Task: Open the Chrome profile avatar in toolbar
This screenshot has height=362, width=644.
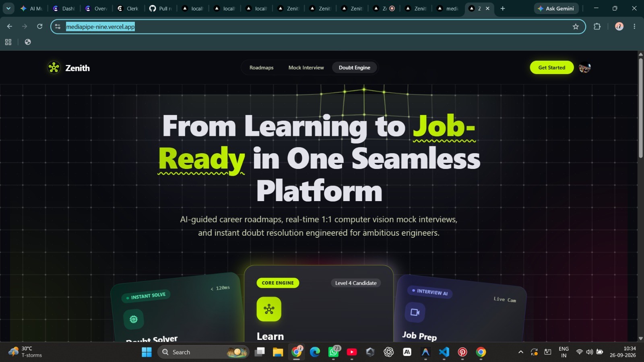Action: click(619, 27)
